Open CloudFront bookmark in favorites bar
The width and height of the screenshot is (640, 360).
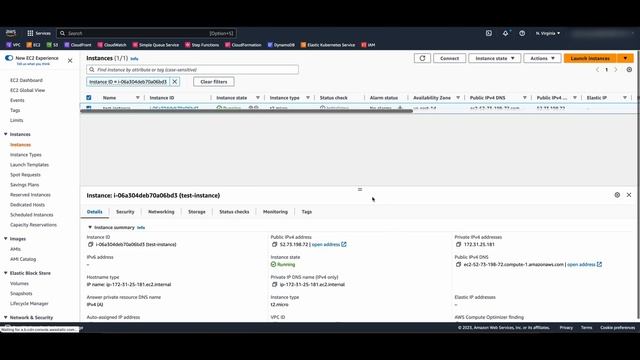tap(78, 45)
